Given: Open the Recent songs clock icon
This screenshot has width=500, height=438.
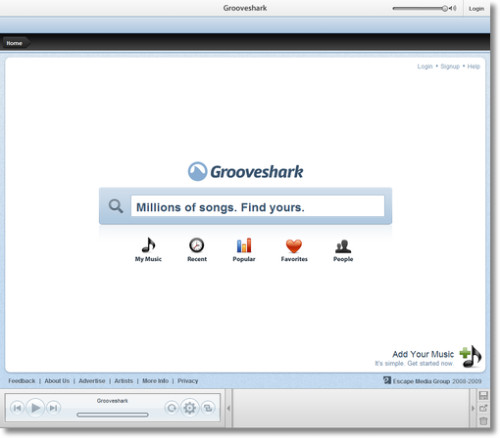Looking at the screenshot, I should pyautogui.click(x=197, y=246).
